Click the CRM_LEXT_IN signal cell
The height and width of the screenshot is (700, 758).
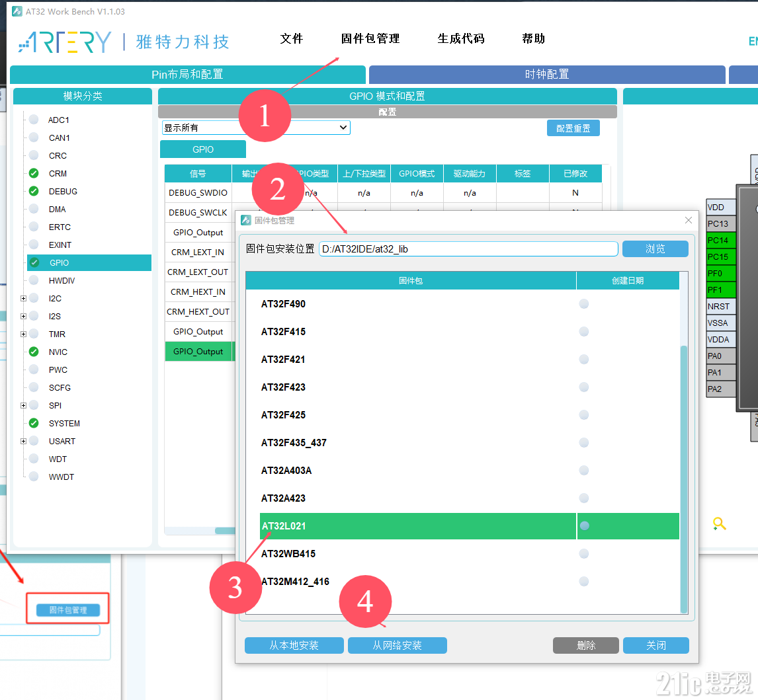coord(198,253)
